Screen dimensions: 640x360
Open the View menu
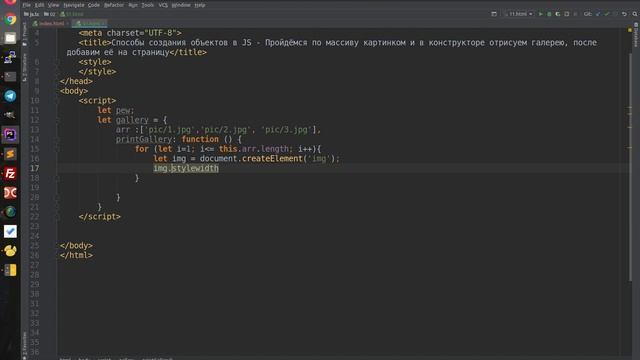click(x=53, y=5)
